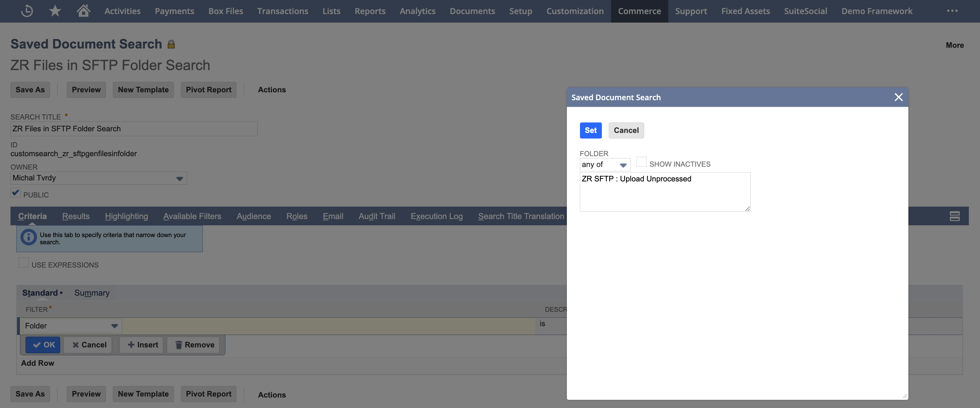Switch to the Highlighting tab
The image size is (980, 408).
tap(126, 216)
